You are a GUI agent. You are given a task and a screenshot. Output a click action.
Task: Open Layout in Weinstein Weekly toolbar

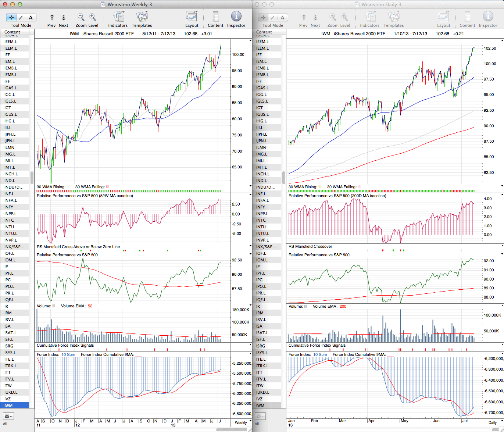[192, 17]
